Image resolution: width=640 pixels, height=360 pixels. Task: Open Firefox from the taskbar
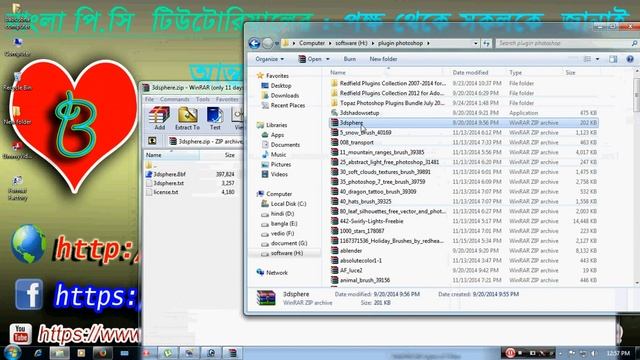click(x=102, y=353)
